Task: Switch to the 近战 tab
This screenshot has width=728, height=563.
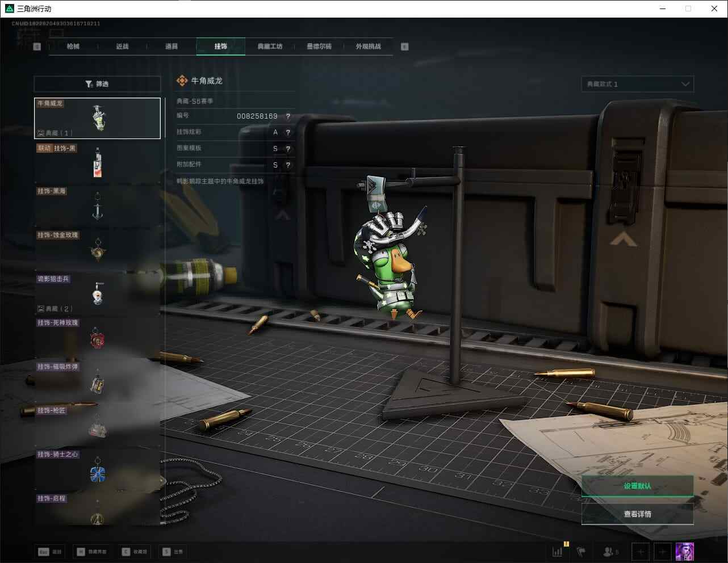Action: [122, 47]
